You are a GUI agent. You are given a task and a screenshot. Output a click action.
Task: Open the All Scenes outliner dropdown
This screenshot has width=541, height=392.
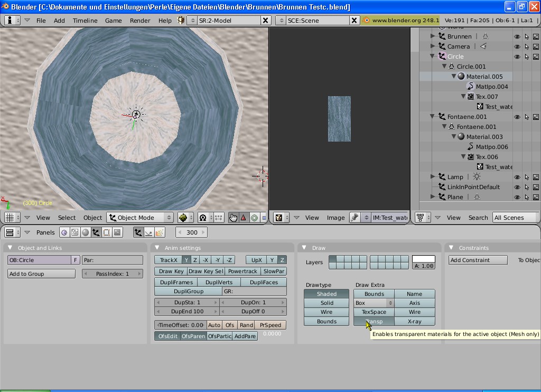coord(516,218)
